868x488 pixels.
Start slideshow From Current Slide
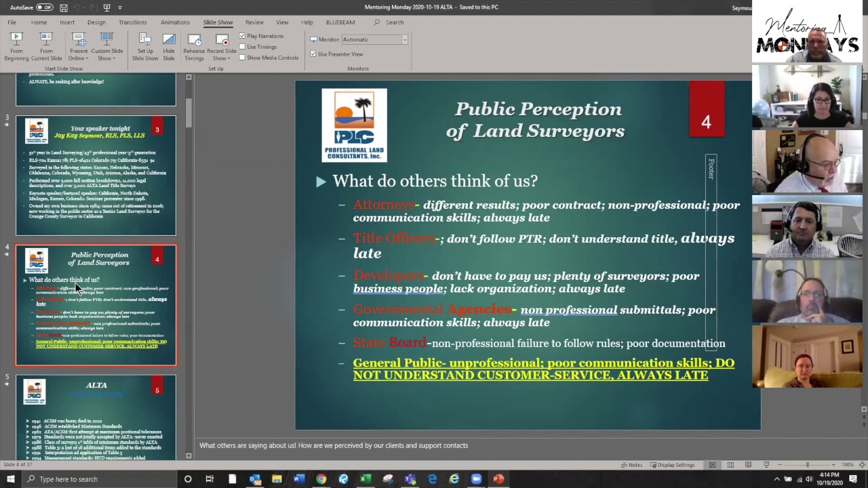(46, 46)
